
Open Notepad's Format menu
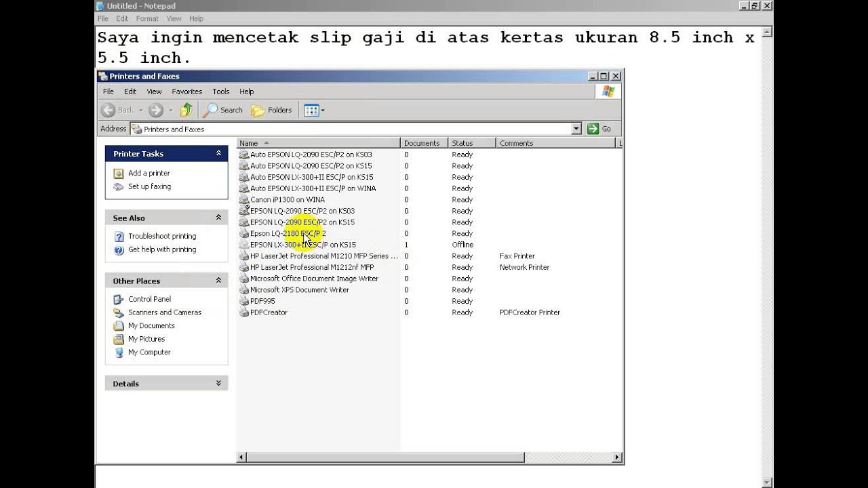pyautogui.click(x=147, y=18)
